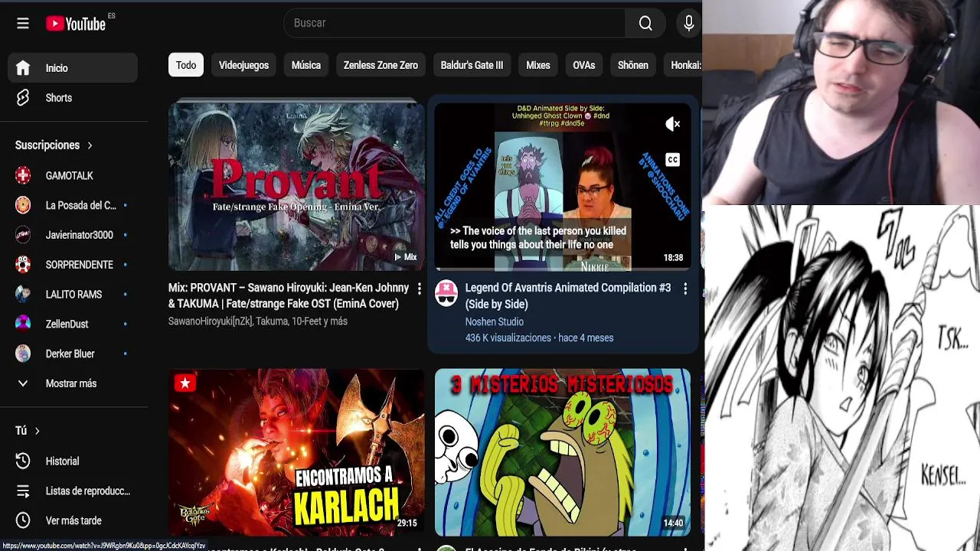Click the SawanoHiroyuki[nZk], Takuma artists text

pos(258,321)
